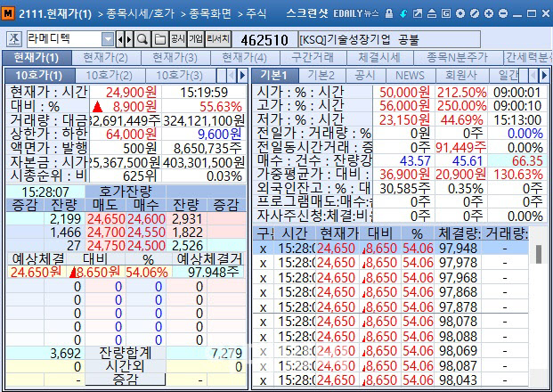Click the round dot settings icon

460,13
